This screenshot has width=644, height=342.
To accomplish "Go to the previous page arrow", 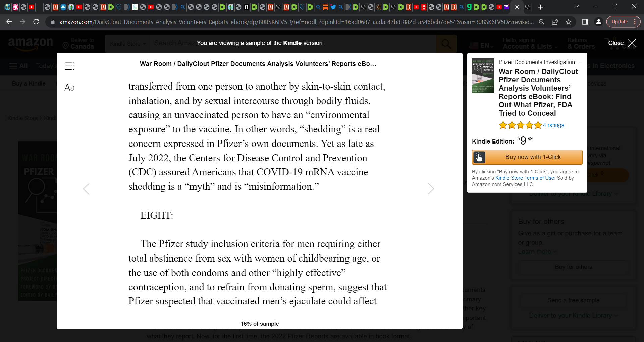I will [x=86, y=189].
